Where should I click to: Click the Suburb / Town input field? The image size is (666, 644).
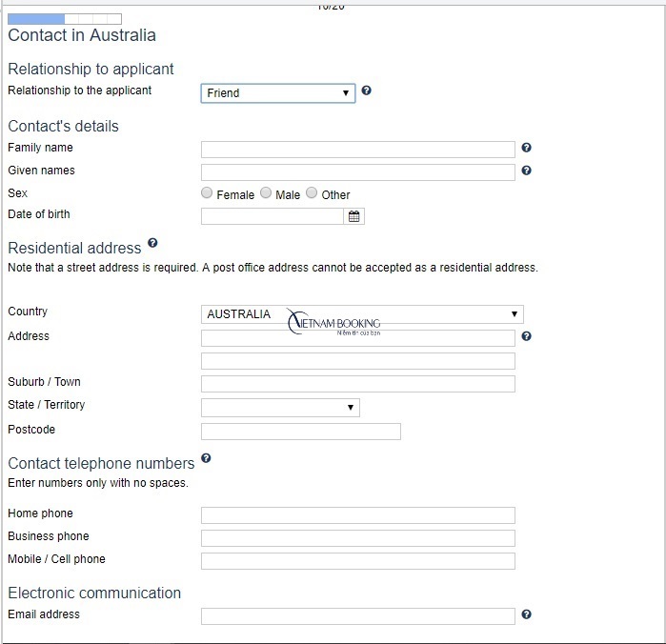[357, 384]
